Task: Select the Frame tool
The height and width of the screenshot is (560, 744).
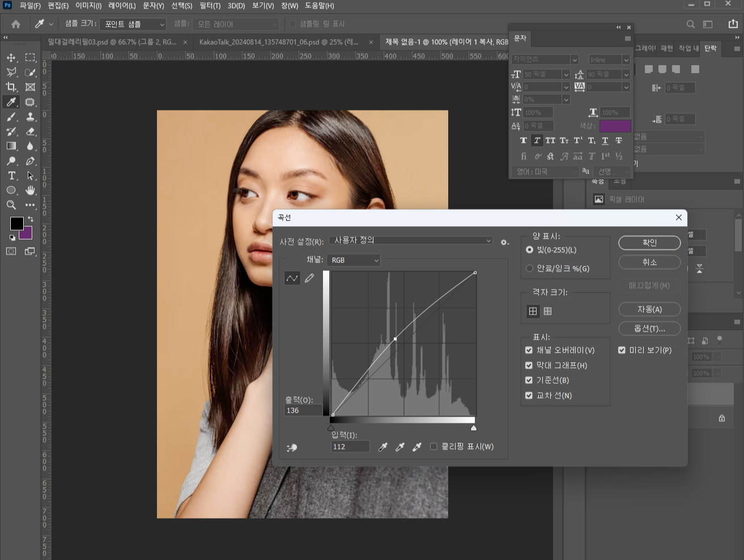Action: coord(30,87)
